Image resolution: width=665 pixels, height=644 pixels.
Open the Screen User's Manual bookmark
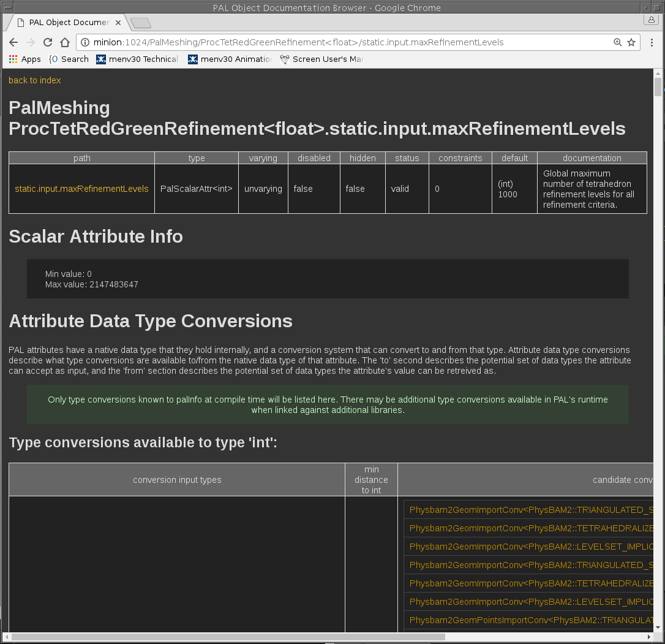coord(322,59)
